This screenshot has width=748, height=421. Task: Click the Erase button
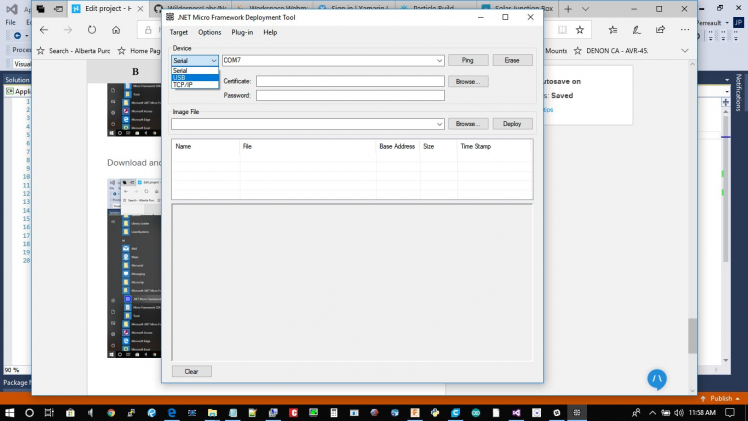click(x=512, y=60)
